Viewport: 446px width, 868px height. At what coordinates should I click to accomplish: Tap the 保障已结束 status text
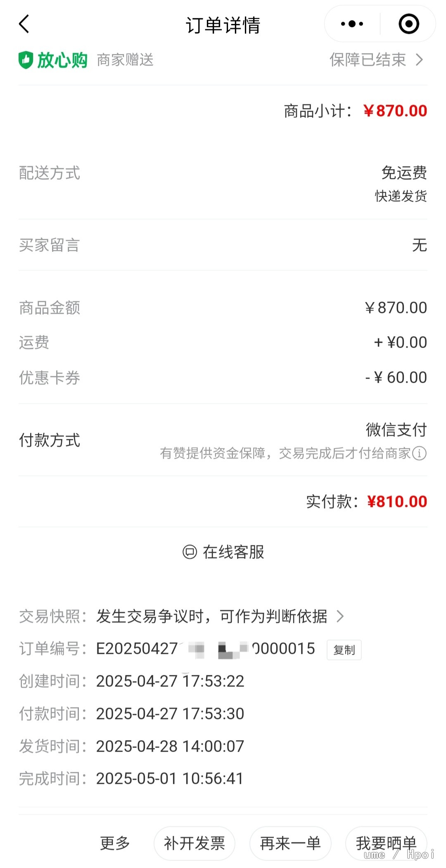[x=368, y=60]
